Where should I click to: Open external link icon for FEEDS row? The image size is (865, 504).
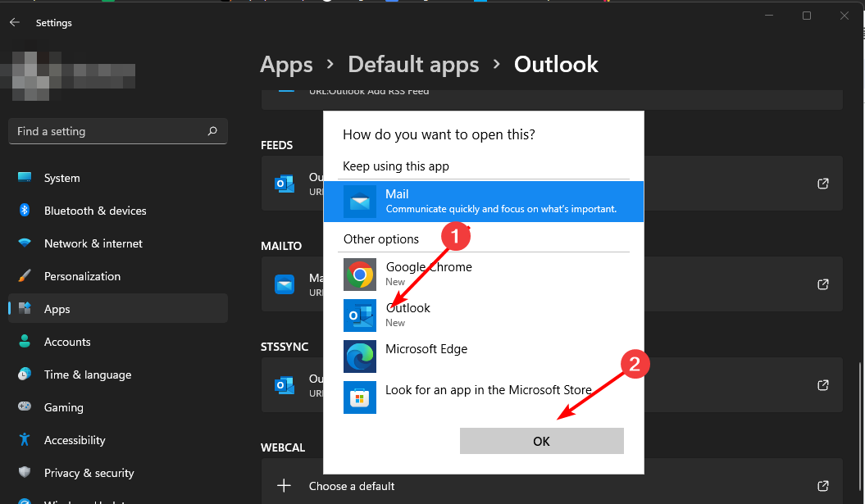[x=822, y=184]
